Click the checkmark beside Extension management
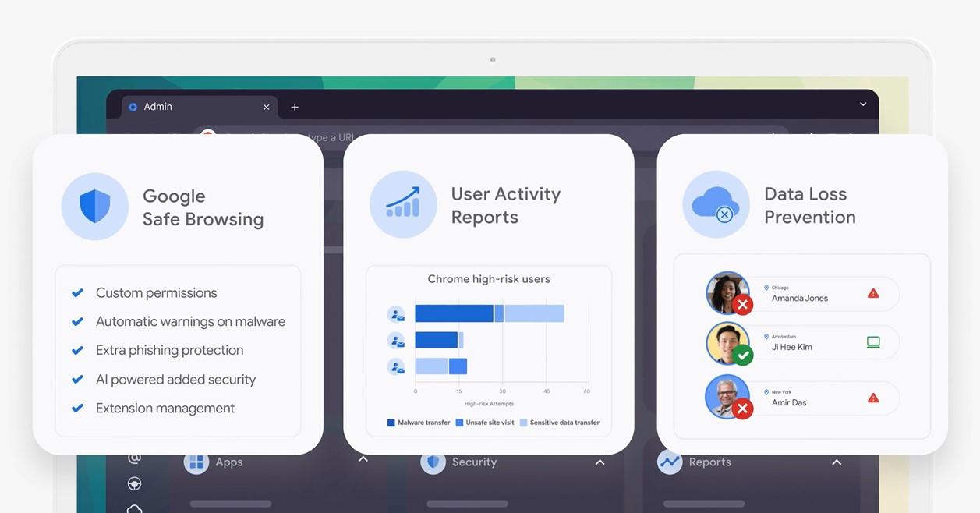This screenshot has height=513, width=980. 77,408
